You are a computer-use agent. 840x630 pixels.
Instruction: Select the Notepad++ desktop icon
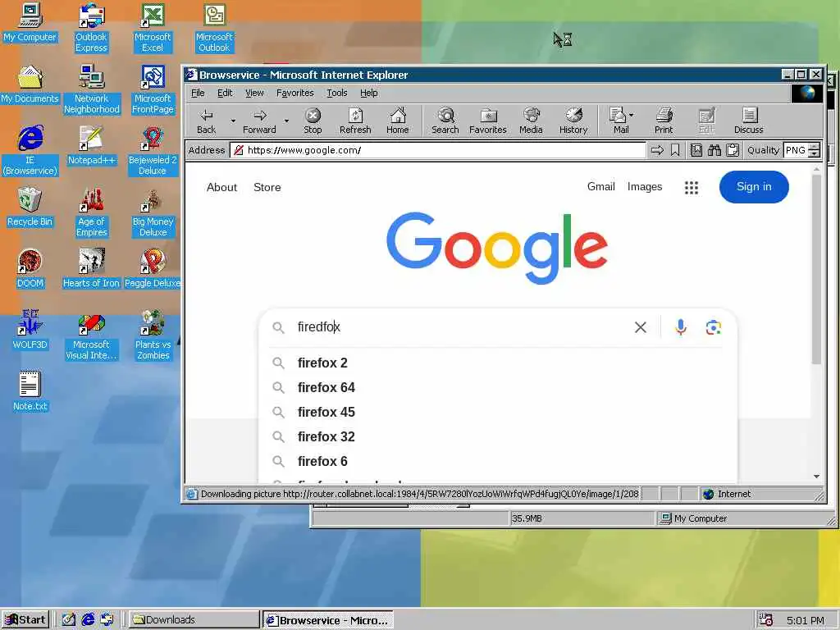click(x=92, y=145)
